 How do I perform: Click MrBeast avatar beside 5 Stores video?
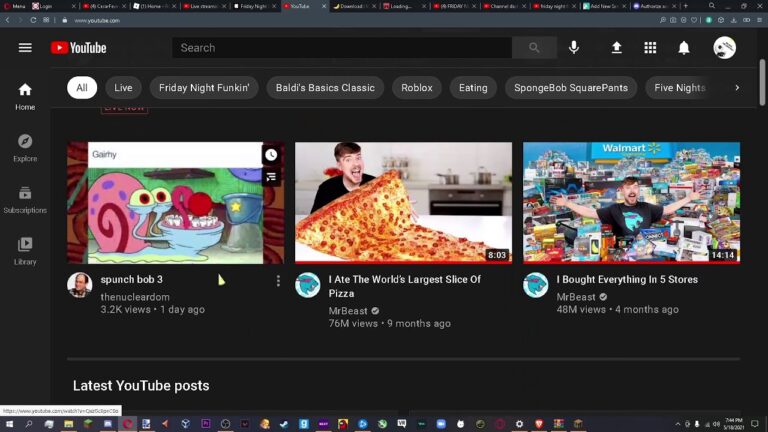[535, 285]
